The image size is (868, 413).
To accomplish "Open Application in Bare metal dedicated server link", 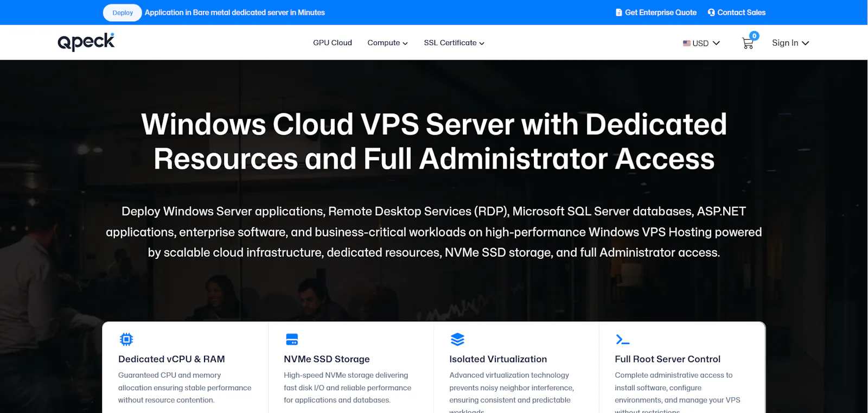I will pyautogui.click(x=234, y=12).
